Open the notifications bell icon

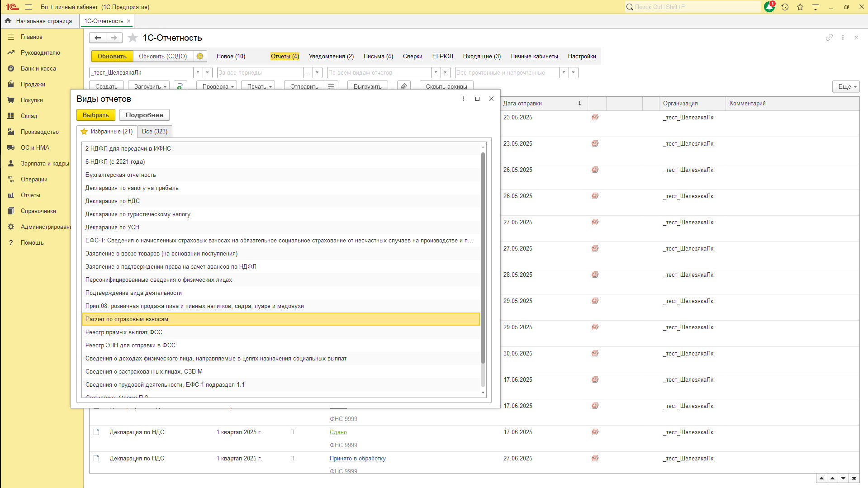tap(769, 7)
